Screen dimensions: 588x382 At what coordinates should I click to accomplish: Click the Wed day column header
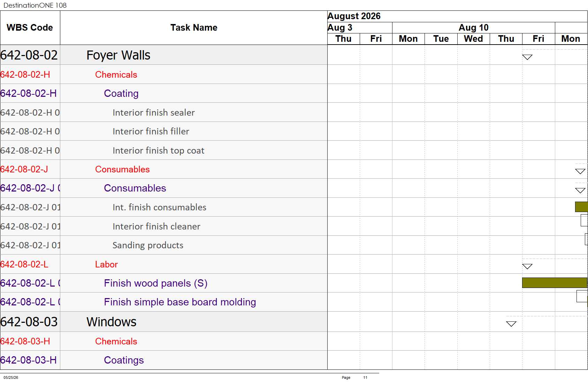click(473, 39)
